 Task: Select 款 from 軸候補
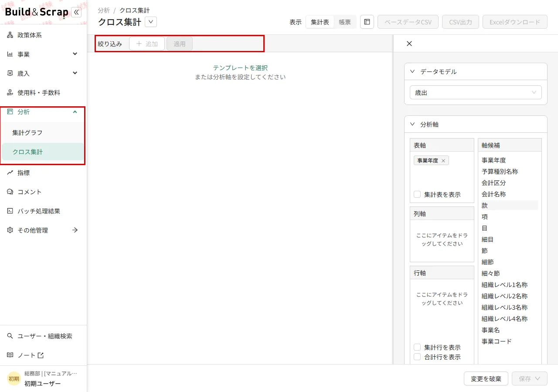pyautogui.click(x=509, y=206)
